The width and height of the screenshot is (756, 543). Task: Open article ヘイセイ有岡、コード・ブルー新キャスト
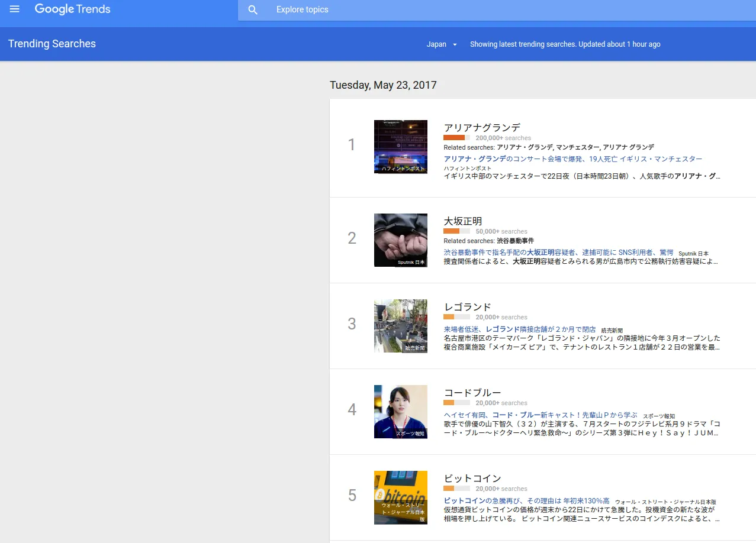[541, 415]
